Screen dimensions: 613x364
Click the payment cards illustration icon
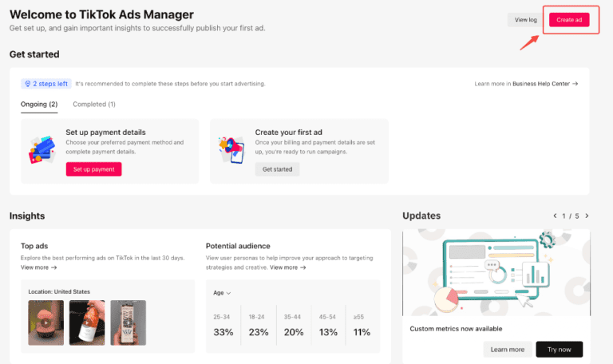pyautogui.click(x=41, y=149)
